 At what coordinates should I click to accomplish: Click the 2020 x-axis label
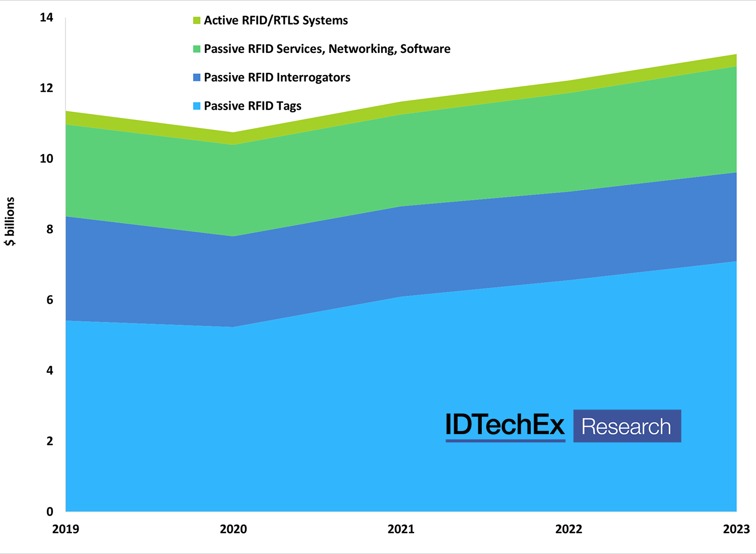point(233,529)
